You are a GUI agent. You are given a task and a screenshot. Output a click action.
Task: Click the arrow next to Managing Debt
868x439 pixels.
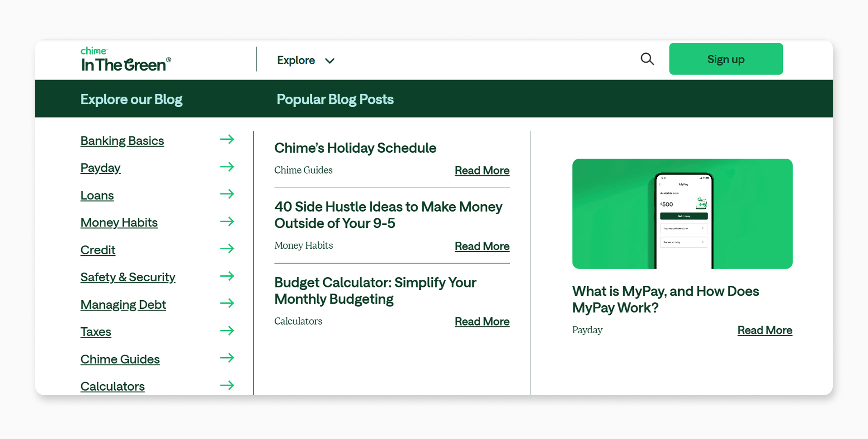pyautogui.click(x=227, y=303)
